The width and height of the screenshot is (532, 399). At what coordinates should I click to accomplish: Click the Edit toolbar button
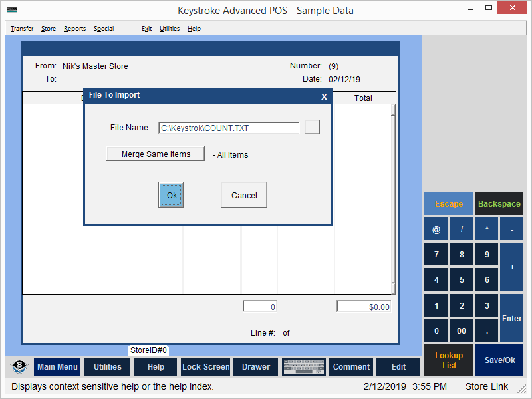pos(398,367)
